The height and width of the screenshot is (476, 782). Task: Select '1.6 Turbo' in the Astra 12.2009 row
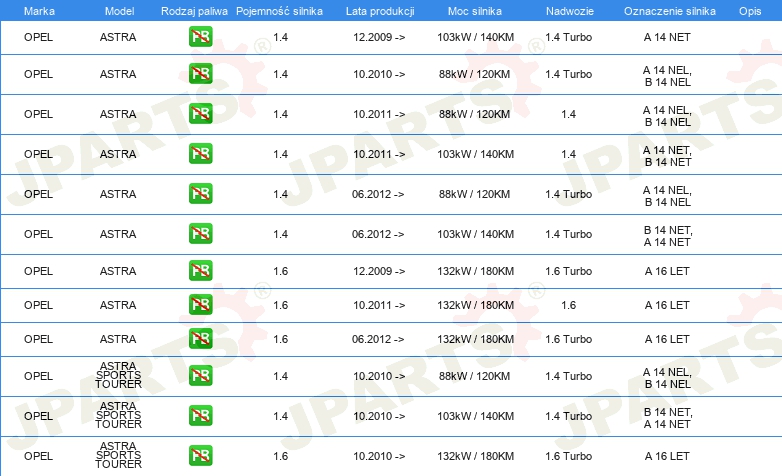click(x=569, y=271)
